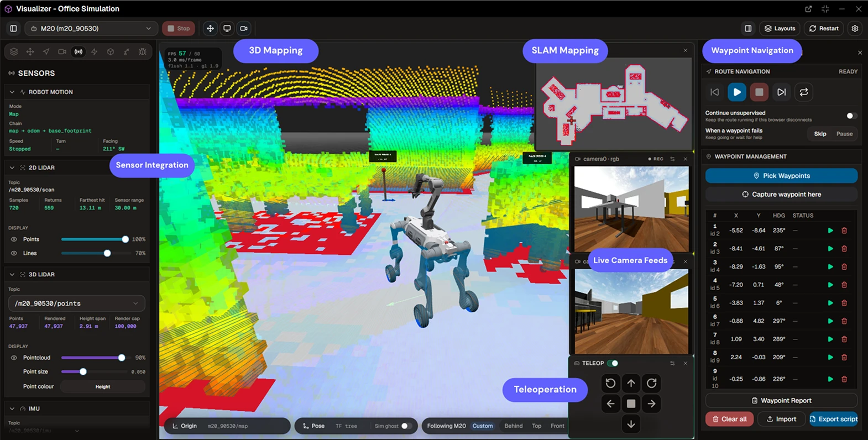Open the /m20_90530/points topic dropdown

(x=77, y=303)
